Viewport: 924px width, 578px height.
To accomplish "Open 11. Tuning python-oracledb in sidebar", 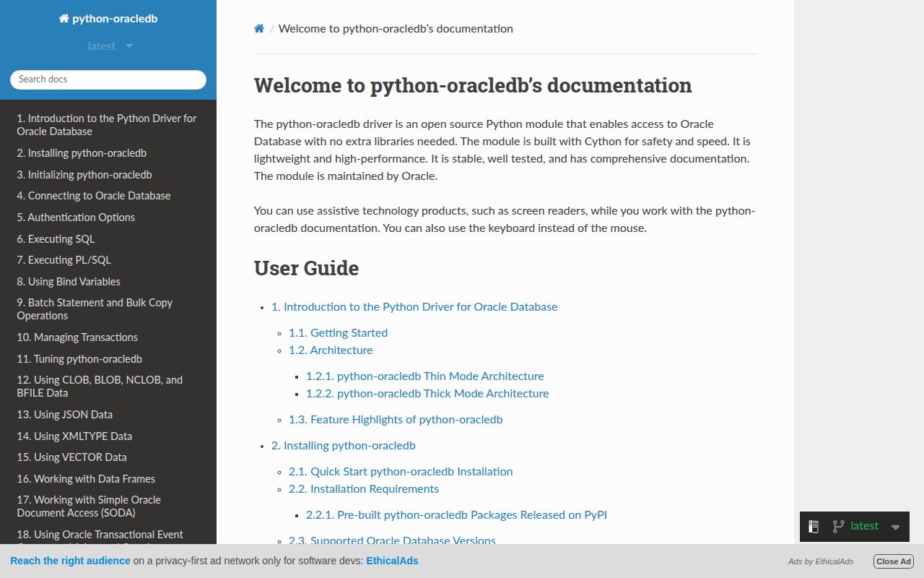I will (108, 359).
